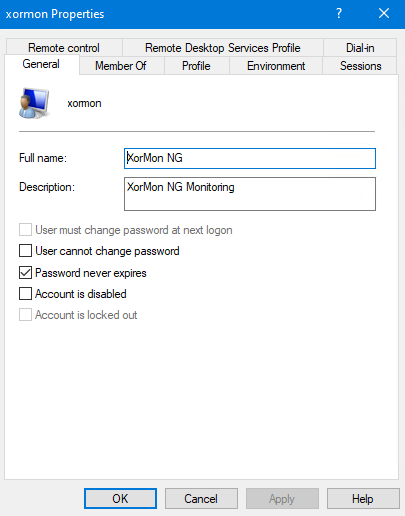Click the Cancel button
This screenshot has height=516, width=405.
tap(201, 499)
